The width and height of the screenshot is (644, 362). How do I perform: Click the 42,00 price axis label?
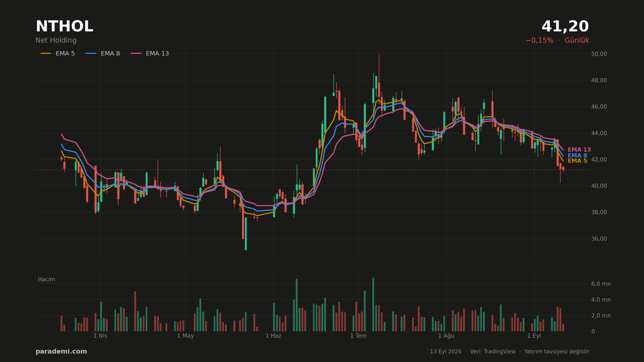pyautogui.click(x=599, y=160)
